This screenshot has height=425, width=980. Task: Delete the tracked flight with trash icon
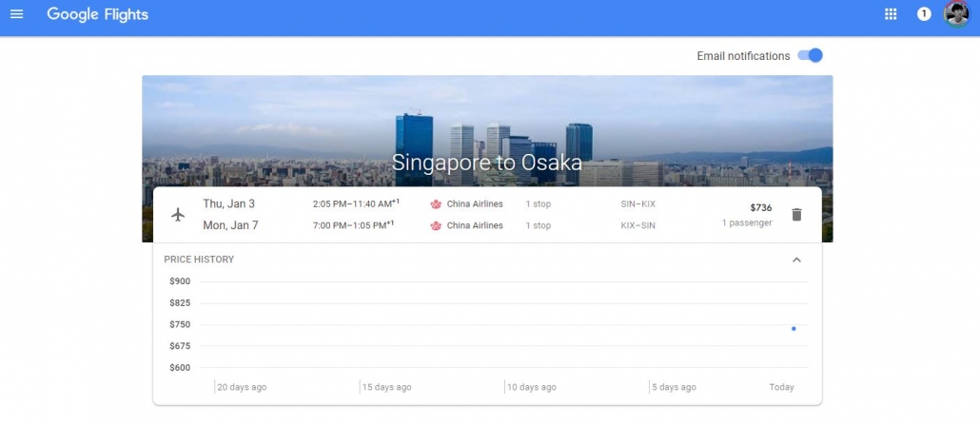[x=796, y=214]
